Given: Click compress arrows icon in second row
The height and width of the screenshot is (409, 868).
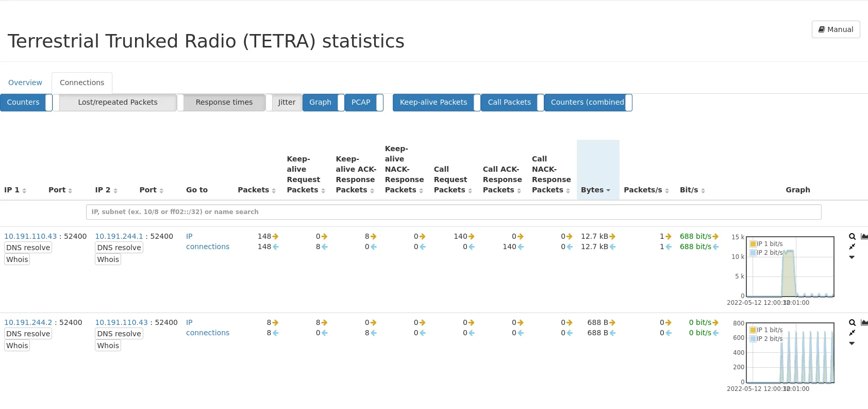Looking at the screenshot, I should point(852,333).
